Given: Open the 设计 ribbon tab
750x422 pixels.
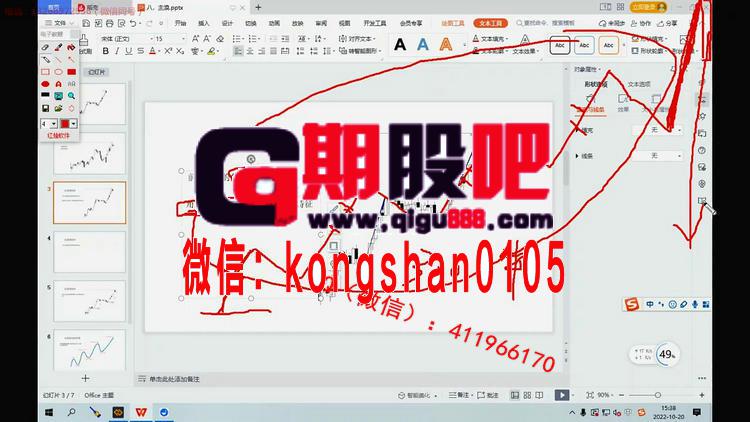Looking at the screenshot, I should [227, 23].
